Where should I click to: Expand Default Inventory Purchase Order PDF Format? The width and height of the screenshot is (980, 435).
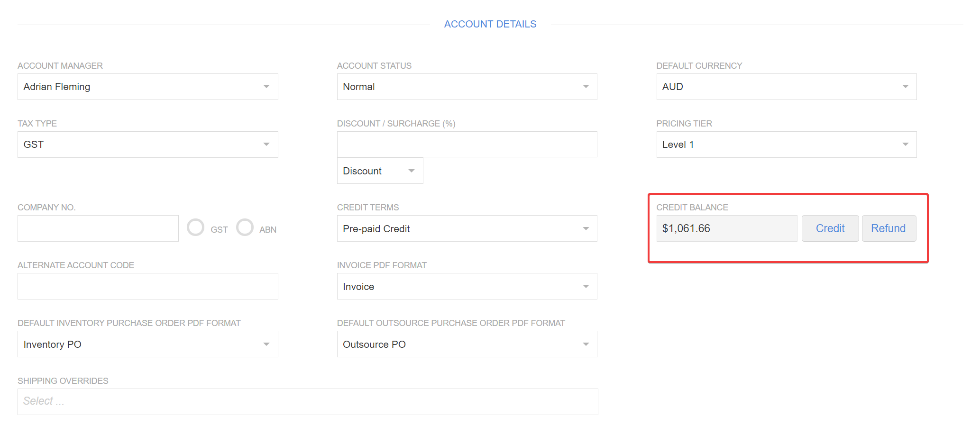coord(147,344)
